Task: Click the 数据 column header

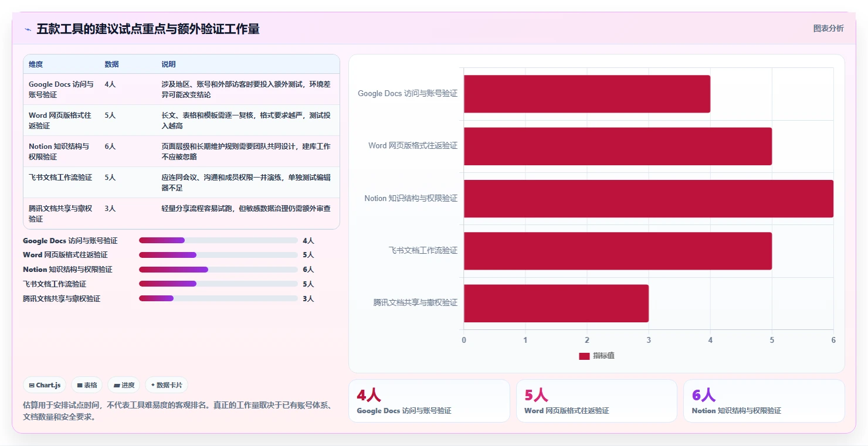Action: (x=111, y=64)
